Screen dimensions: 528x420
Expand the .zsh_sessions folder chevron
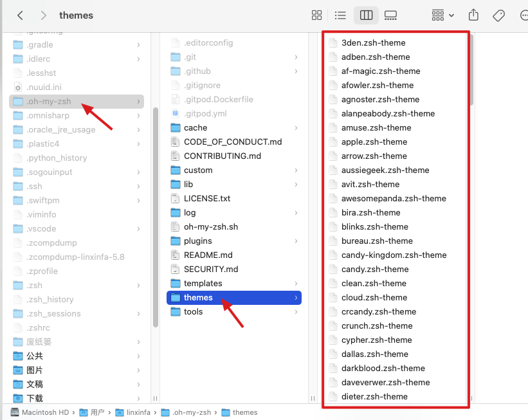click(138, 314)
